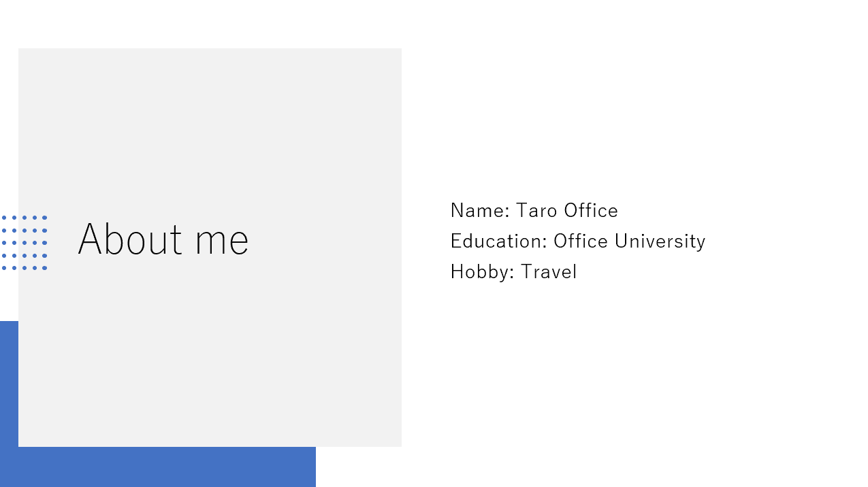Click the "Education:" label
Viewport: 868px width, 487px height.
click(499, 241)
